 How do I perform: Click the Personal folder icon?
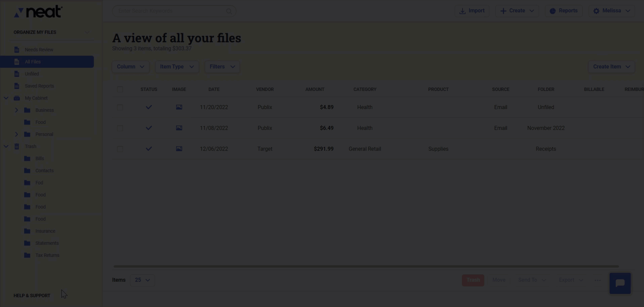tap(28, 134)
